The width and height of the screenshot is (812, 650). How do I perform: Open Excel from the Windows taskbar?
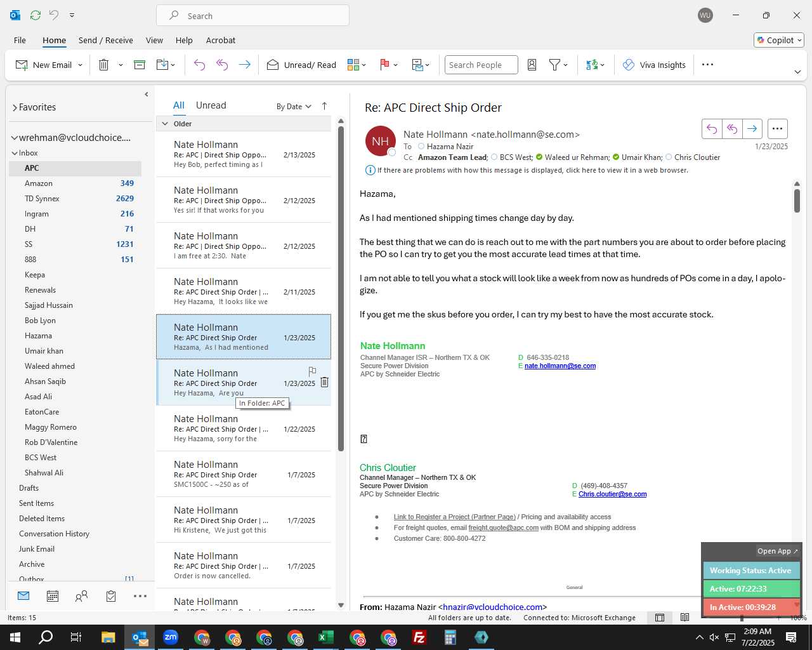point(326,637)
